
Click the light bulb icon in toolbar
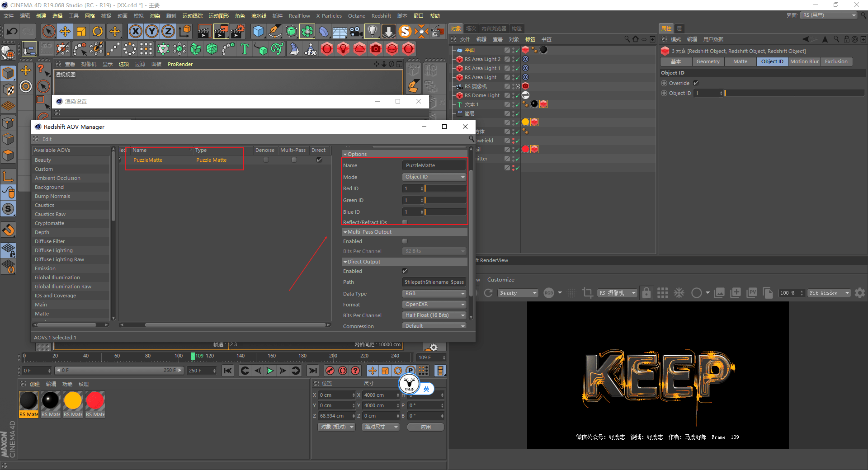coord(372,31)
